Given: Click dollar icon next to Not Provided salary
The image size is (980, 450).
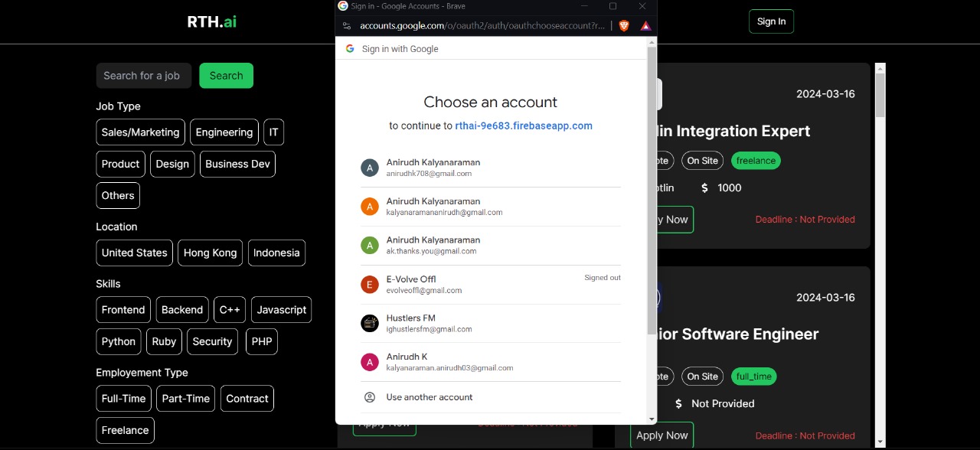Looking at the screenshot, I should [x=678, y=403].
